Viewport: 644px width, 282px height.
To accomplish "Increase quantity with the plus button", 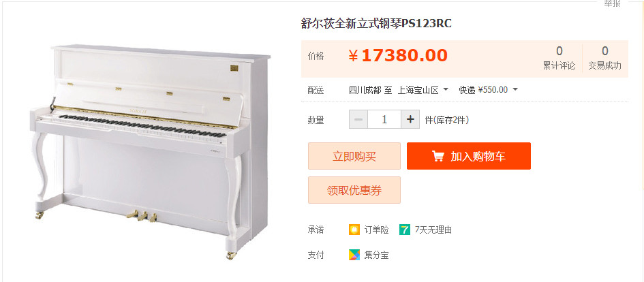I will [x=410, y=119].
